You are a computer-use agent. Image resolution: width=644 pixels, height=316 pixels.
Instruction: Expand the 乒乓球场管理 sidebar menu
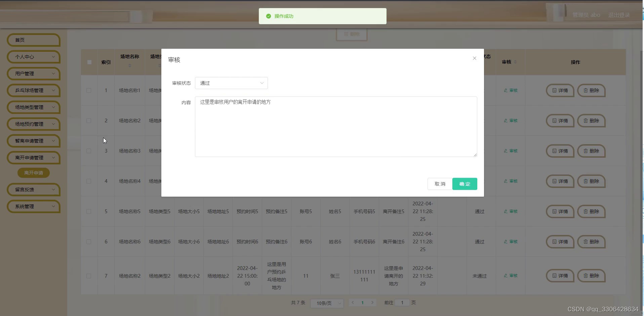pos(34,90)
